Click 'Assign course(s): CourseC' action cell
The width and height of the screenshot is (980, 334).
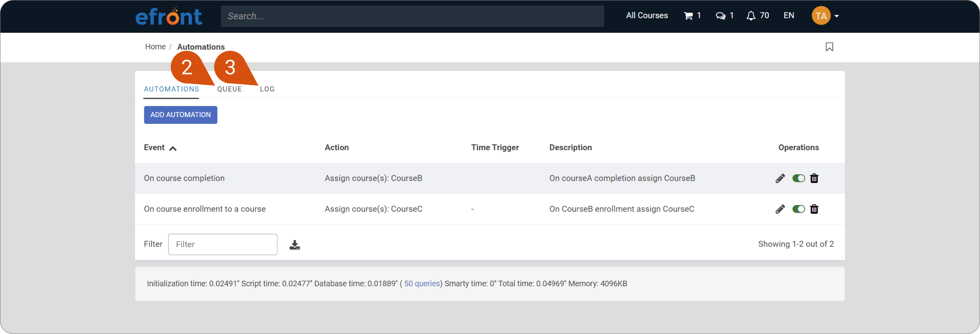coord(373,209)
